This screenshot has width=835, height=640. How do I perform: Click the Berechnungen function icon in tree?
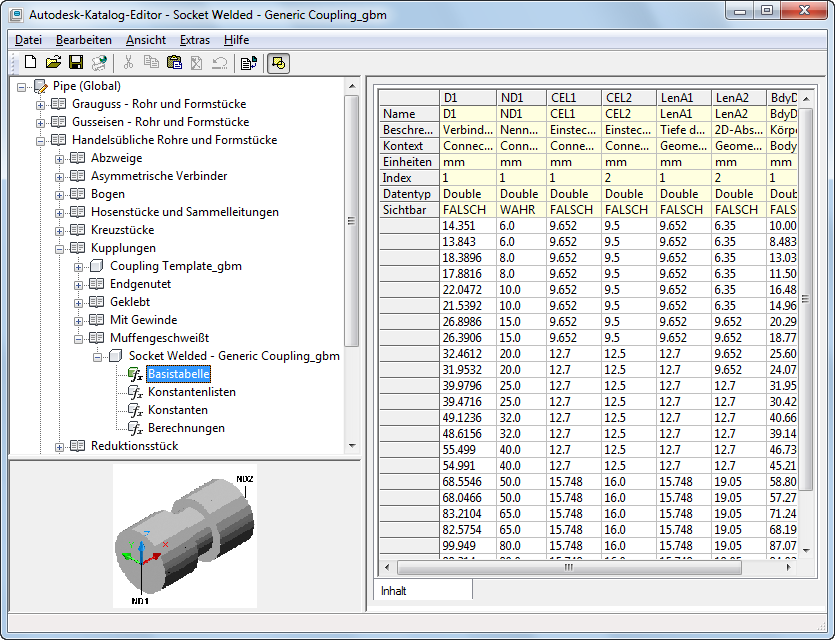coord(135,428)
